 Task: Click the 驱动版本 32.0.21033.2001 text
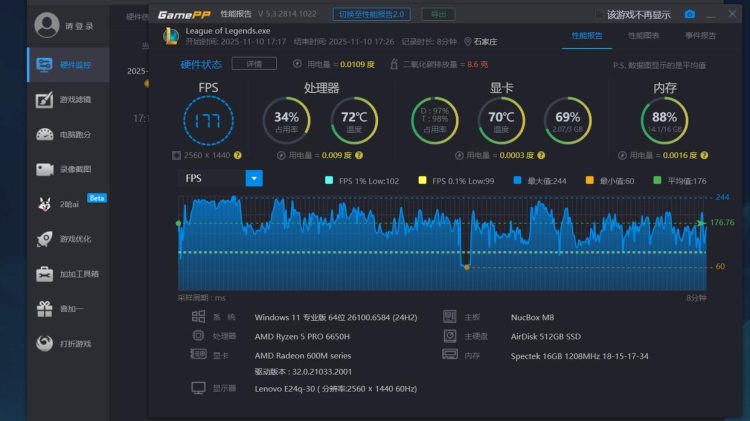(x=303, y=372)
